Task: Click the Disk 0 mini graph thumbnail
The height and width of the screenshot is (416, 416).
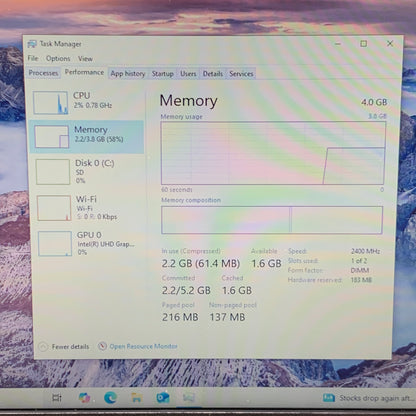Action: click(x=53, y=172)
